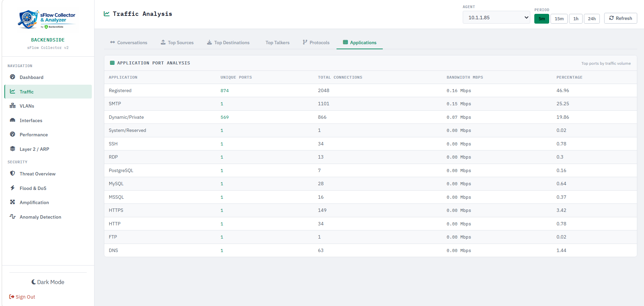
Task: Select the 15m period option
Action: (x=559, y=19)
